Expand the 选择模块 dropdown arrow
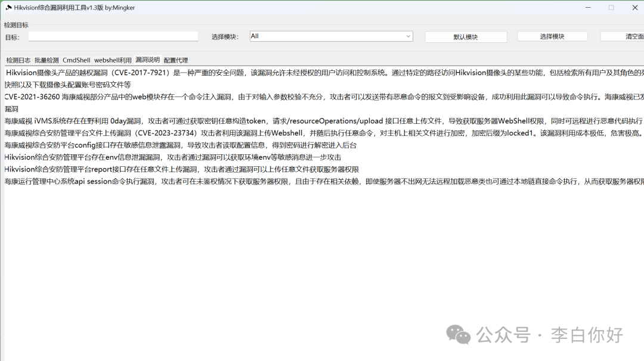 point(408,36)
